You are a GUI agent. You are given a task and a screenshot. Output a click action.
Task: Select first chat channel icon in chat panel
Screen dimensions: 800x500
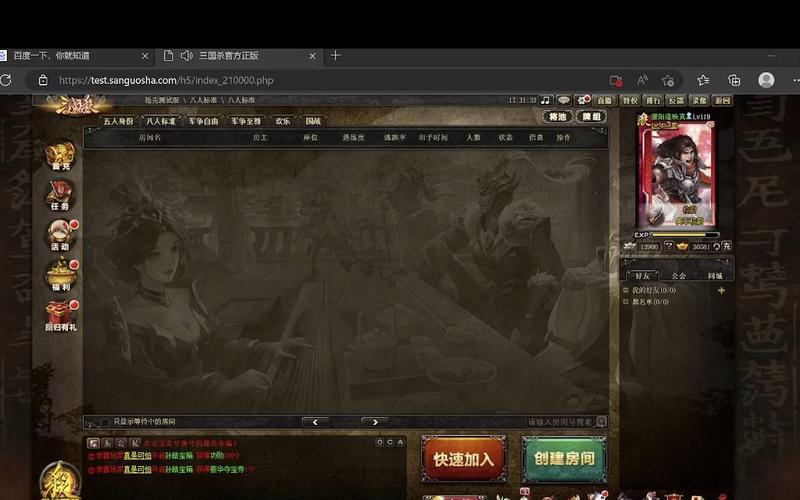point(93,443)
